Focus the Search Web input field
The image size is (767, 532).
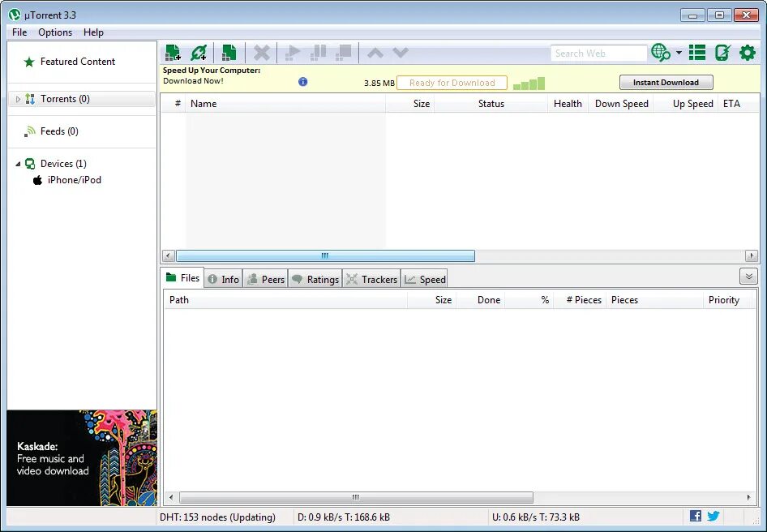click(x=598, y=53)
